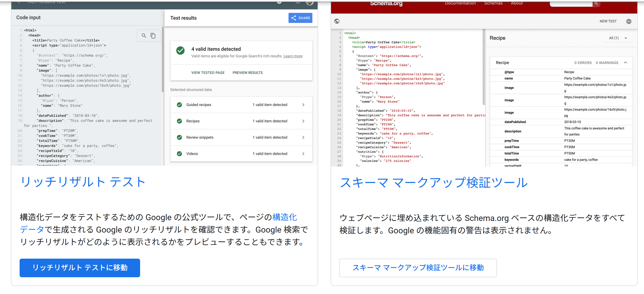This screenshot has width=644, height=294.
Task: Click the SHARE button
Action: tap(300, 18)
